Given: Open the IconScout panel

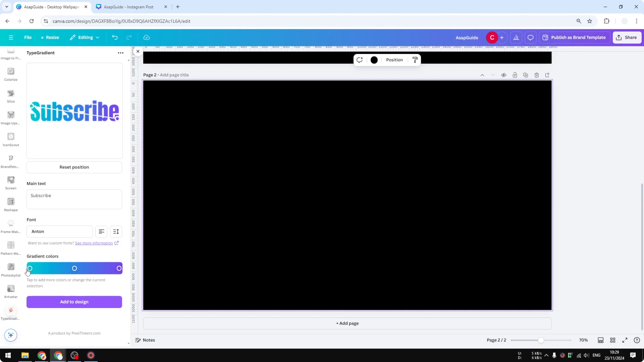Looking at the screenshot, I should point(10,139).
